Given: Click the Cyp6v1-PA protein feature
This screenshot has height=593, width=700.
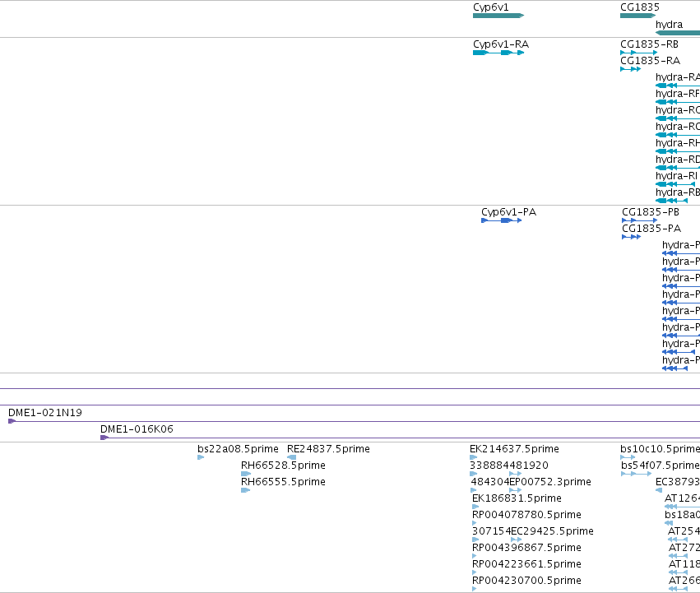Looking at the screenshot, I should click(501, 220).
